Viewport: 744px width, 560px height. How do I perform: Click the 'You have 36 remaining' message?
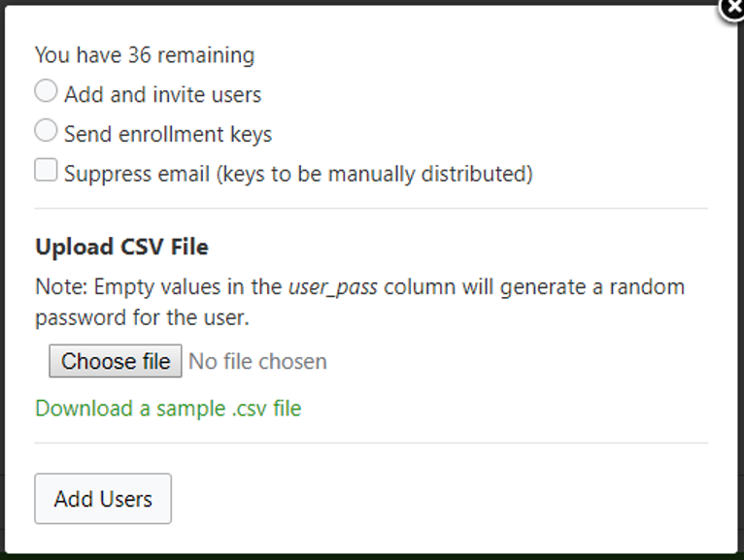[145, 55]
